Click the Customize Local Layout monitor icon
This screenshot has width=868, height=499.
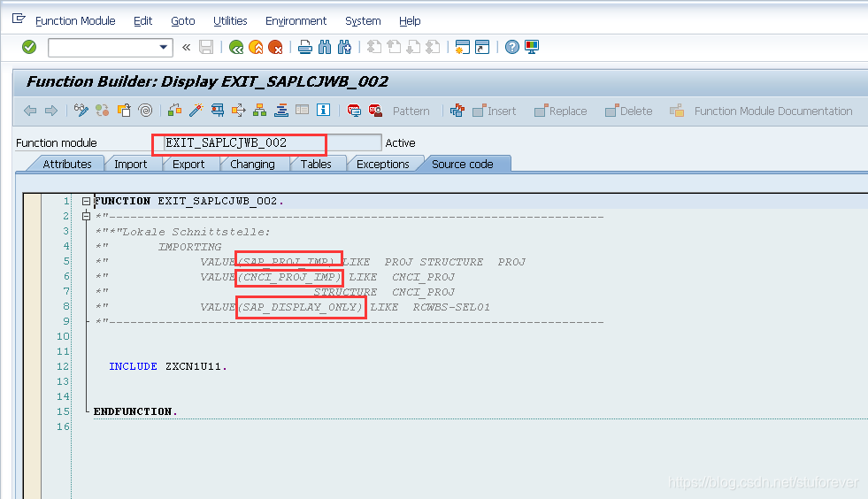[532, 47]
